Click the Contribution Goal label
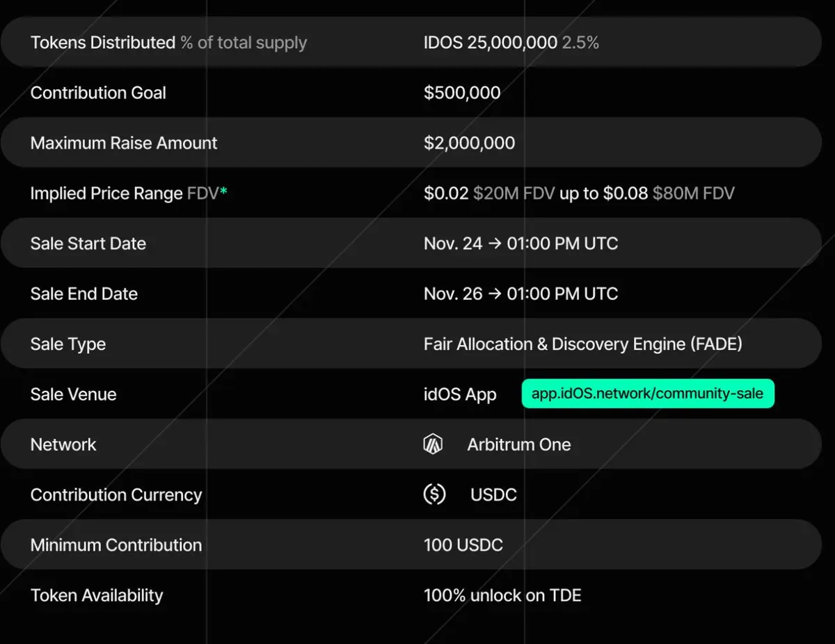The image size is (835, 644). click(98, 92)
